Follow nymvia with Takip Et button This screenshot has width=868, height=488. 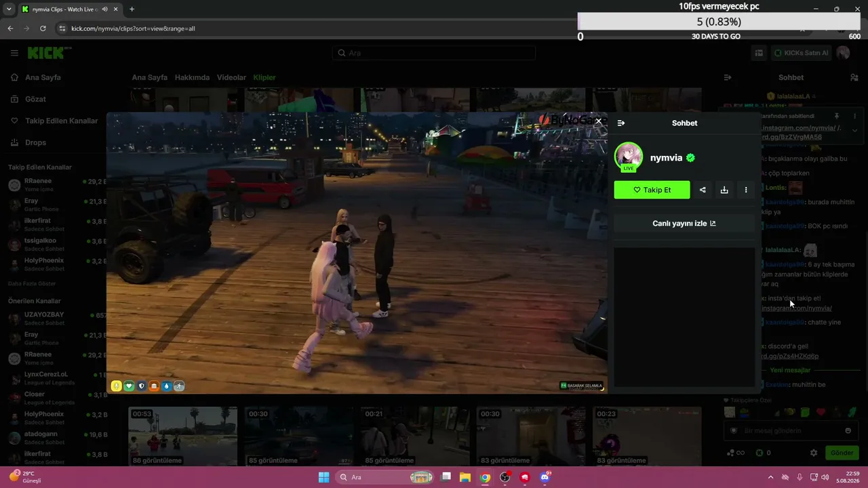pyautogui.click(x=652, y=190)
